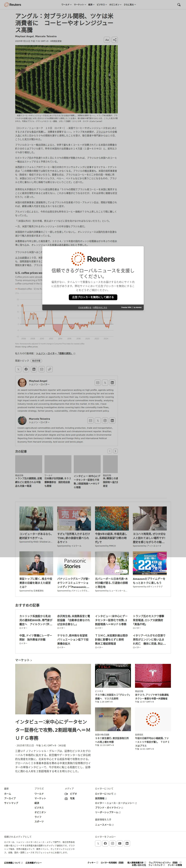The image size is (186, 868).
Task: Click the Reuters logo in header
Action: (x=12, y=5)
